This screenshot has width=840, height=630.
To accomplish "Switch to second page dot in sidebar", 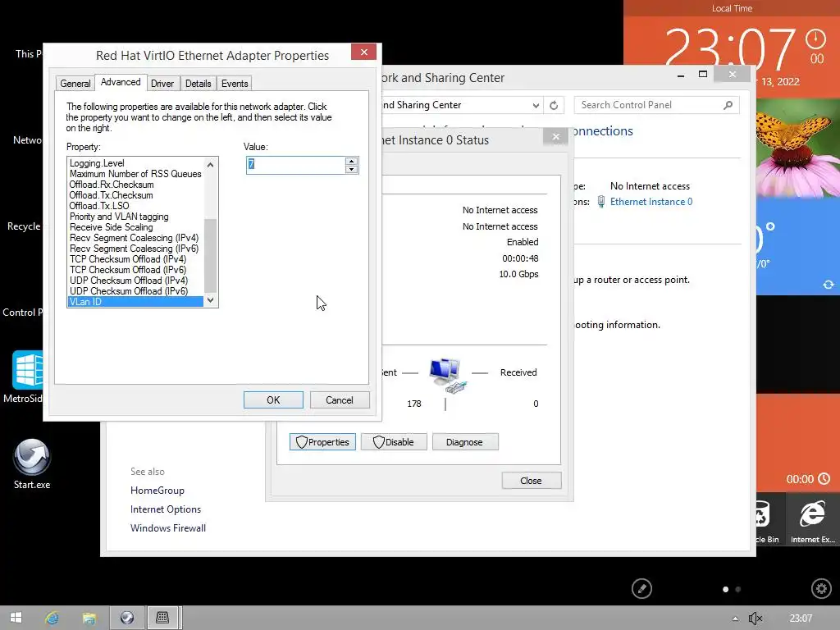I will 738,589.
